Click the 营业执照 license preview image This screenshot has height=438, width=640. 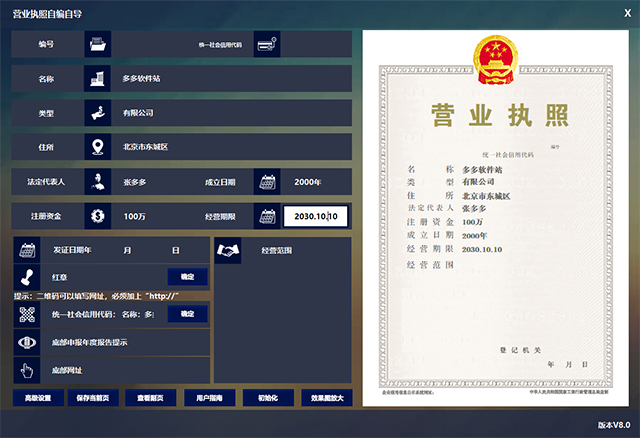pyautogui.click(x=496, y=218)
